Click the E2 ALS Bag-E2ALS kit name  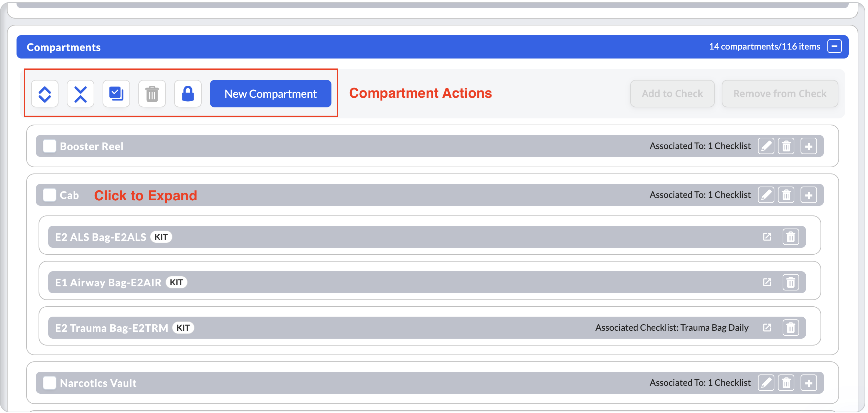(x=100, y=237)
